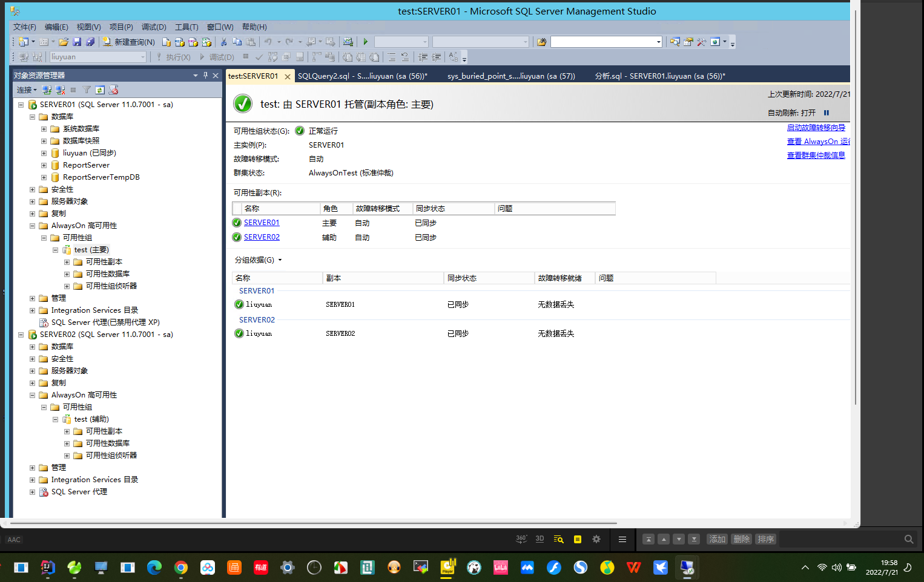This screenshot has height=582, width=924.
Task: Click the Undo arrow icon
Action: (268, 42)
